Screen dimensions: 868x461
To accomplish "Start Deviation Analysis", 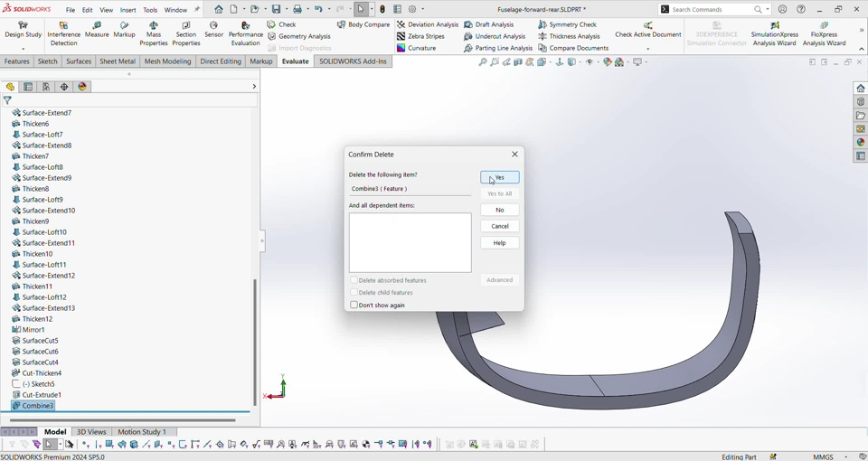I will (428, 24).
